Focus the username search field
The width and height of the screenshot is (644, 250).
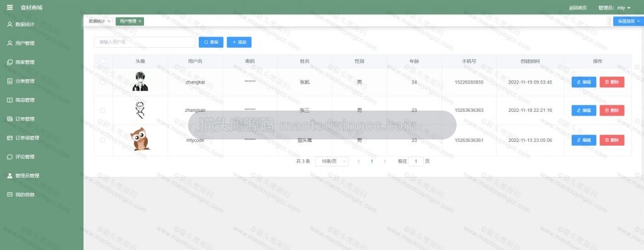tap(145, 42)
